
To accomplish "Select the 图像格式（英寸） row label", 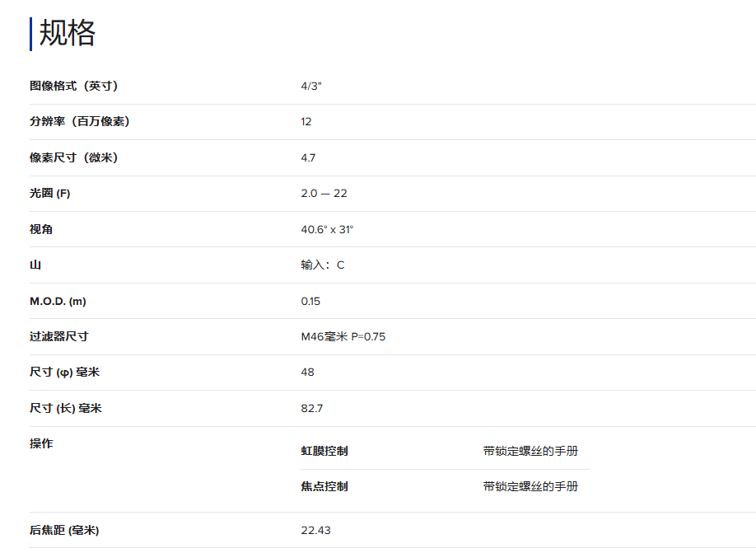I will (79, 86).
